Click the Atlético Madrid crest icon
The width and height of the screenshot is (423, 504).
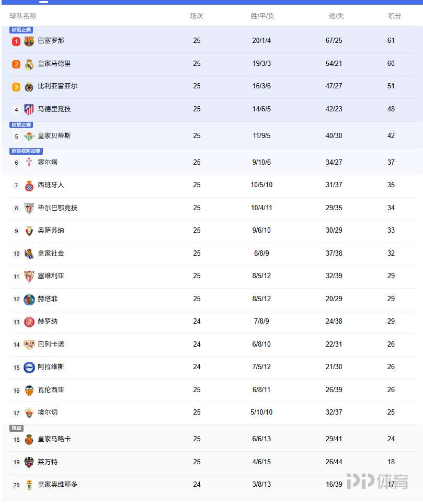(x=29, y=110)
